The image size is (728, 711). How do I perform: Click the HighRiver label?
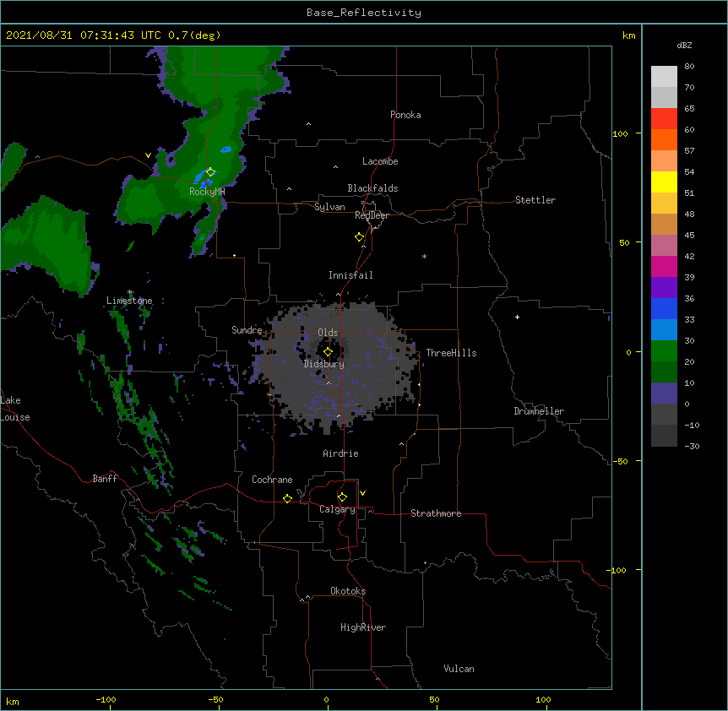[363, 627]
